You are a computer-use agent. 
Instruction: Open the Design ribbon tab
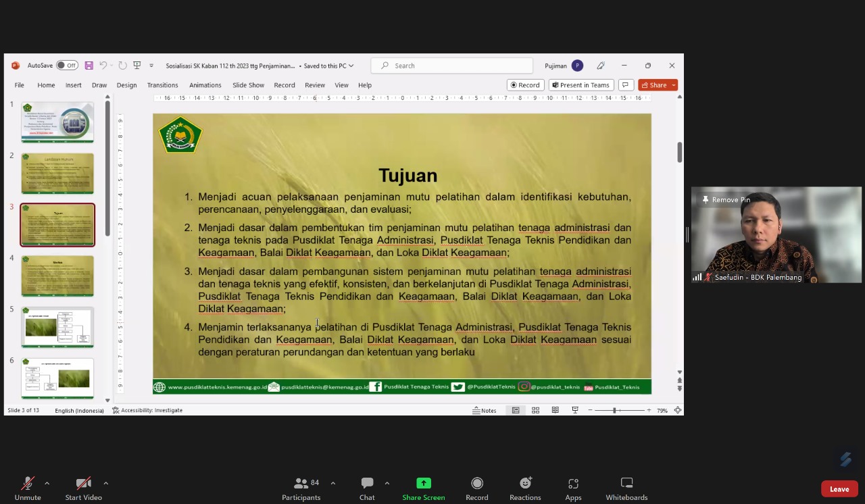(x=126, y=85)
